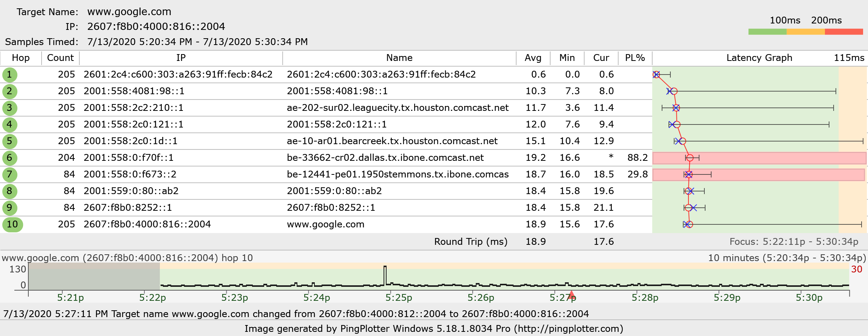Click the Cur column header
The image size is (868, 336).
click(601, 58)
